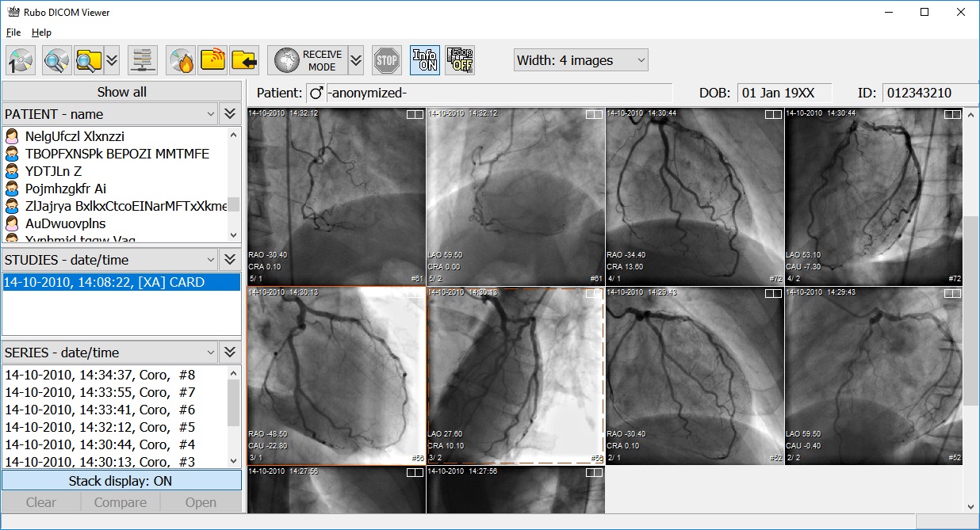The width and height of the screenshot is (980, 530).
Task: Open the PATIENT - name sort dropdown
Action: pos(110,114)
